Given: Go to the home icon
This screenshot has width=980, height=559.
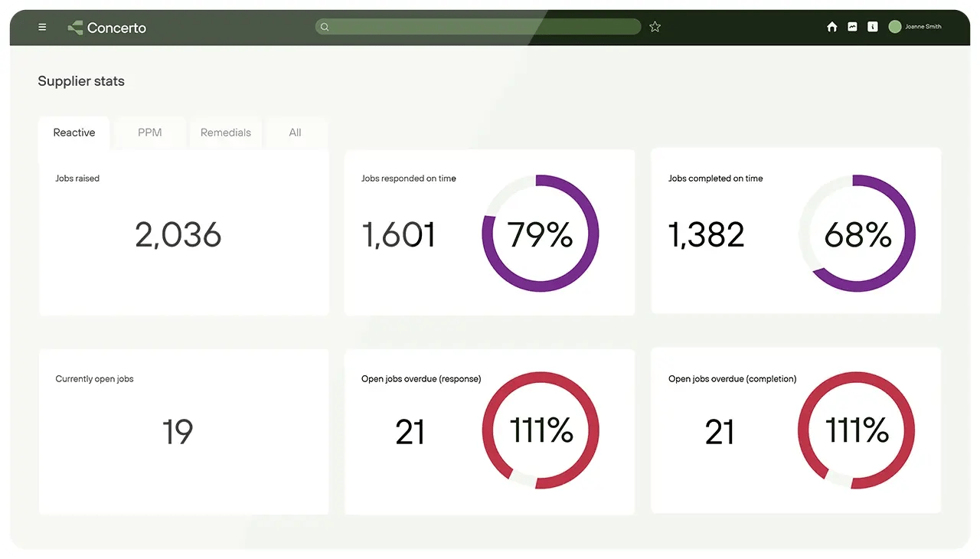Looking at the screenshot, I should click(x=832, y=27).
